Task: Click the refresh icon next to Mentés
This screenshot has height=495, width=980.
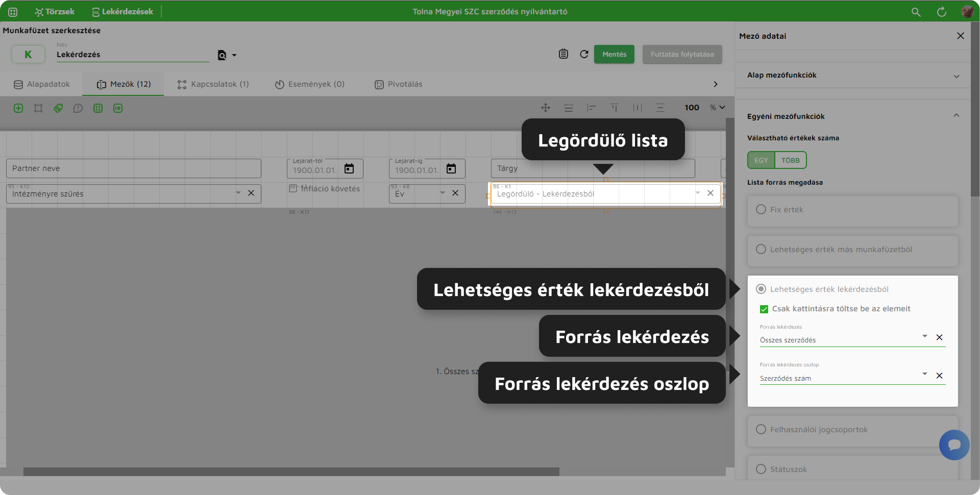Action: (x=584, y=54)
